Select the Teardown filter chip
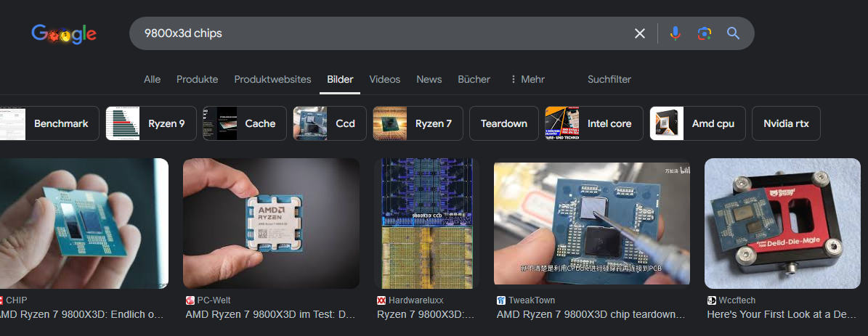This screenshot has height=336, width=868. tap(504, 123)
